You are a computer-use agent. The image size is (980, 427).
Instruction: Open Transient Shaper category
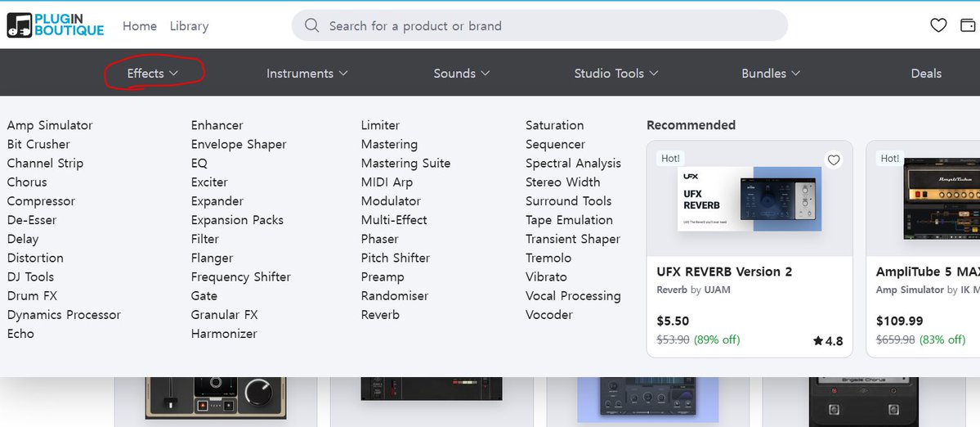[x=572, y=239]
